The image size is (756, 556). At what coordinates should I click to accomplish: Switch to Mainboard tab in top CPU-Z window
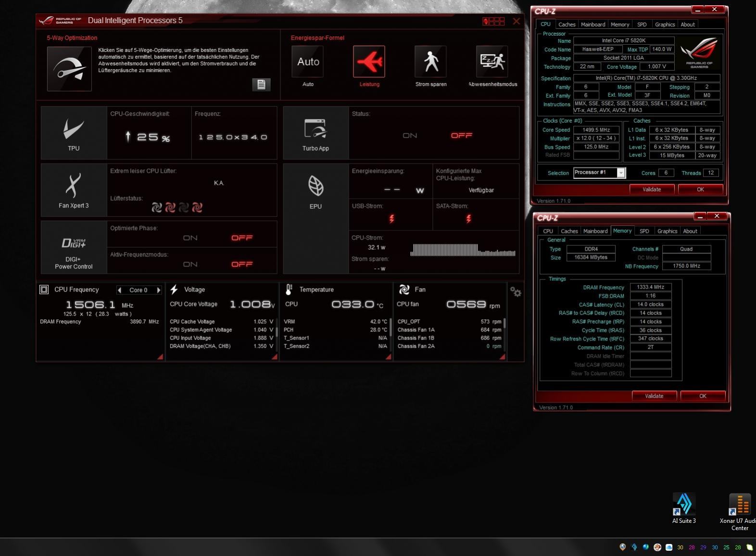(x=593, y=25)
